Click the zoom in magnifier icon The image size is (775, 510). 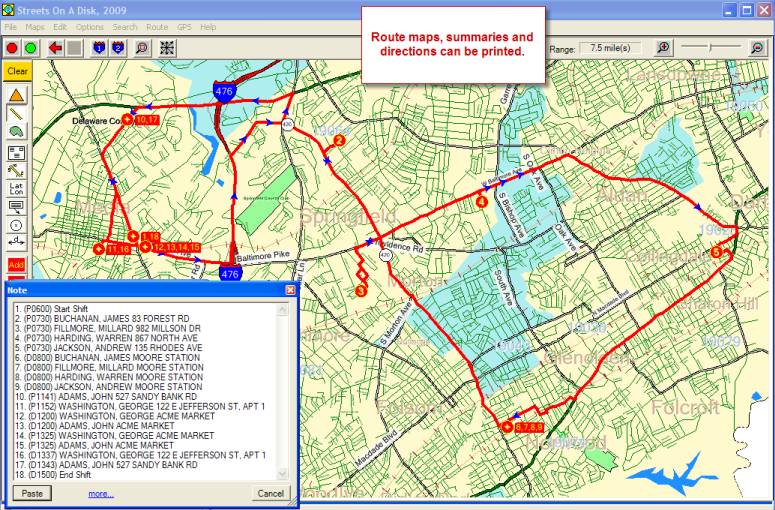point(663,48)
